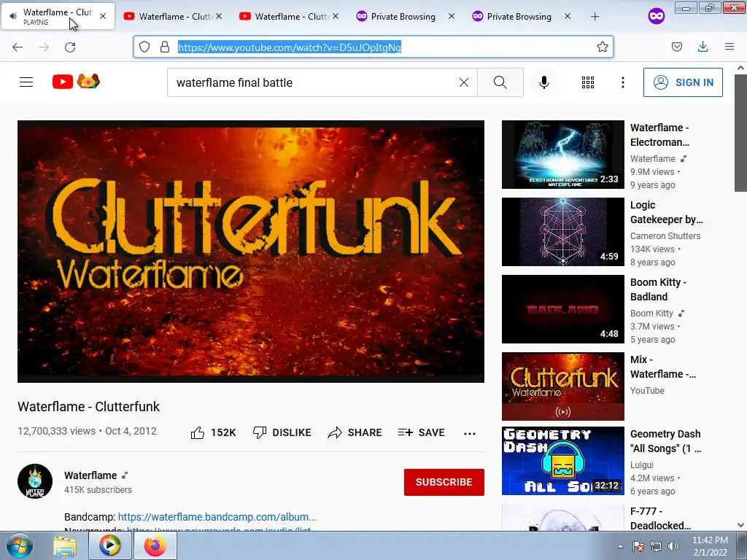Open the Firefox application menu
Screen dimensions: 747x560
[729, 47]
